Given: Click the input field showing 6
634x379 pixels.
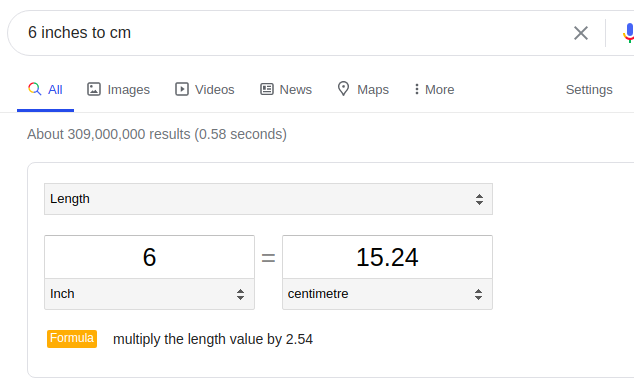Looking at the screenshot, I should click(x=150, y=257).
